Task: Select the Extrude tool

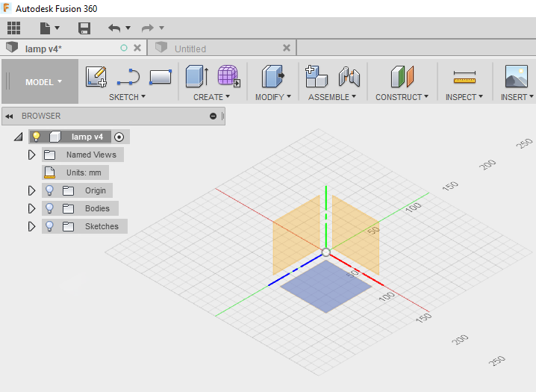Action: [197, 76]
